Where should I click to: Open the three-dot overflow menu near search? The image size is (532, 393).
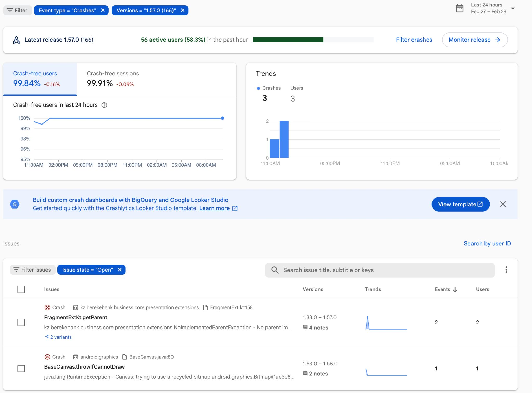point(506,270)
